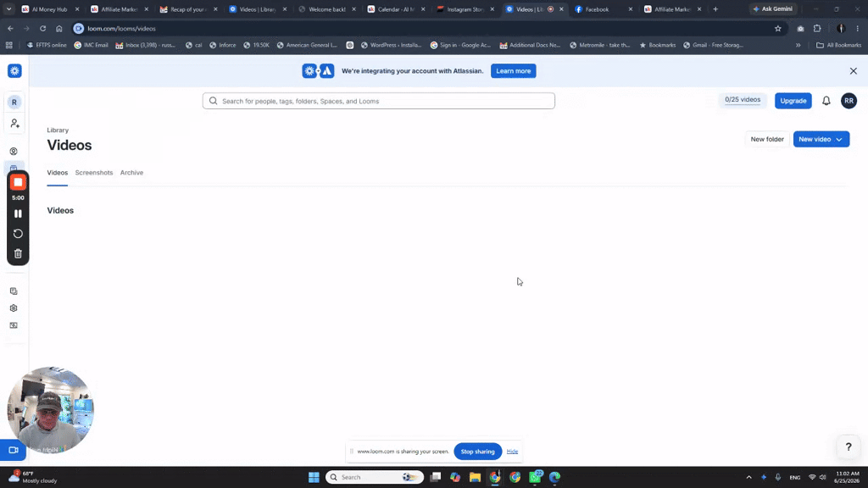Click Learn more about Atlassian integration

(513, 71)
